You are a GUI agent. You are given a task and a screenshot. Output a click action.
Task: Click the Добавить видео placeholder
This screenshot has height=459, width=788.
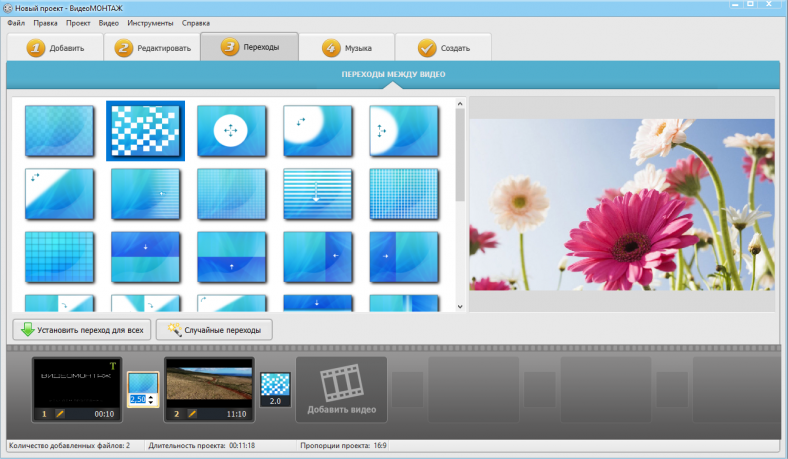click(342, 390)
